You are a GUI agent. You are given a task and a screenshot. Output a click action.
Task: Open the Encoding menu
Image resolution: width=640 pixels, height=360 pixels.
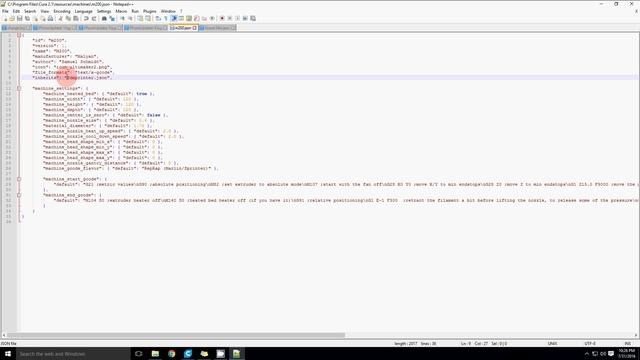62,11
